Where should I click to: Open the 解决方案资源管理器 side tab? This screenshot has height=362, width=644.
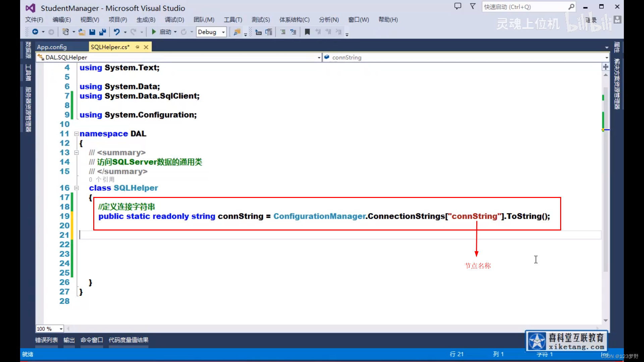617,84
